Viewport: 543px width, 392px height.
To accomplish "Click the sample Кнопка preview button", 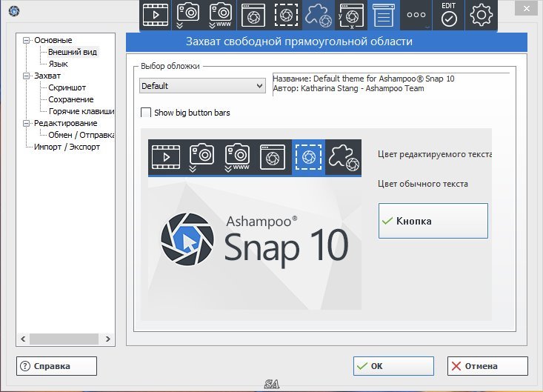I will (x=433, y=221).
